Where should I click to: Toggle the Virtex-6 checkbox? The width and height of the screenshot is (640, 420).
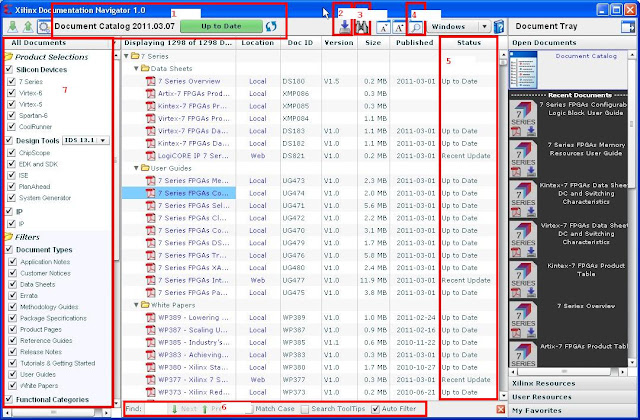tap(12, 93)
